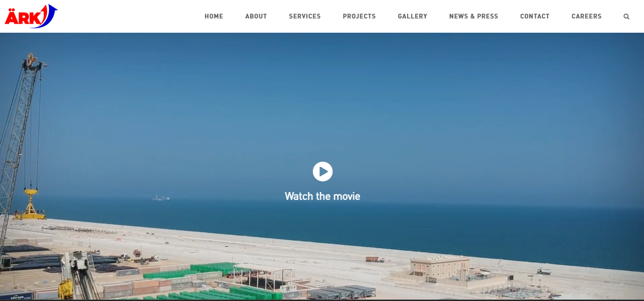Click the yellow crane hook block
Viewport: 644px width, 301px height.
(31, 204)
